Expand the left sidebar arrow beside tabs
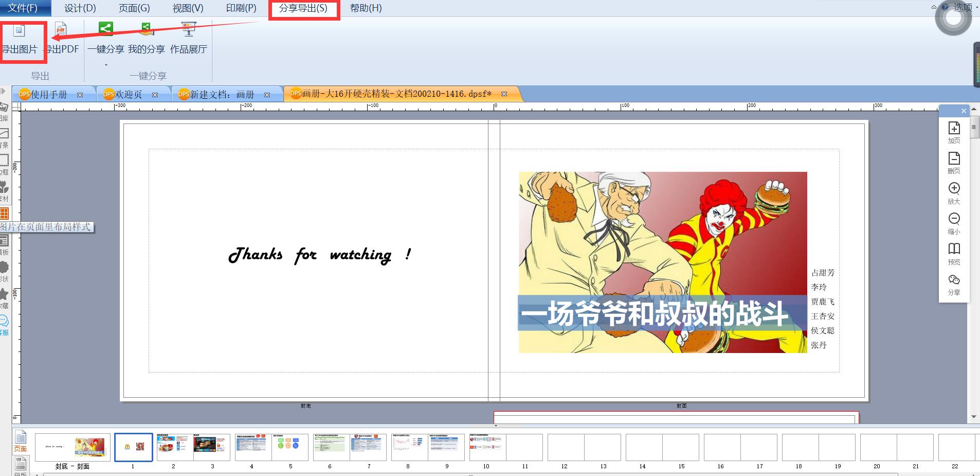This screenshot has height=476, width=980. click(4, 91)
